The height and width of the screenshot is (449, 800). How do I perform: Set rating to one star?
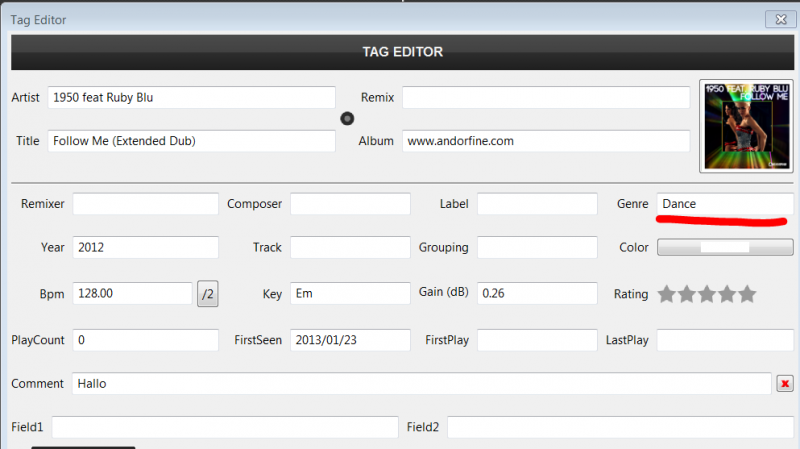click(666, 294)
